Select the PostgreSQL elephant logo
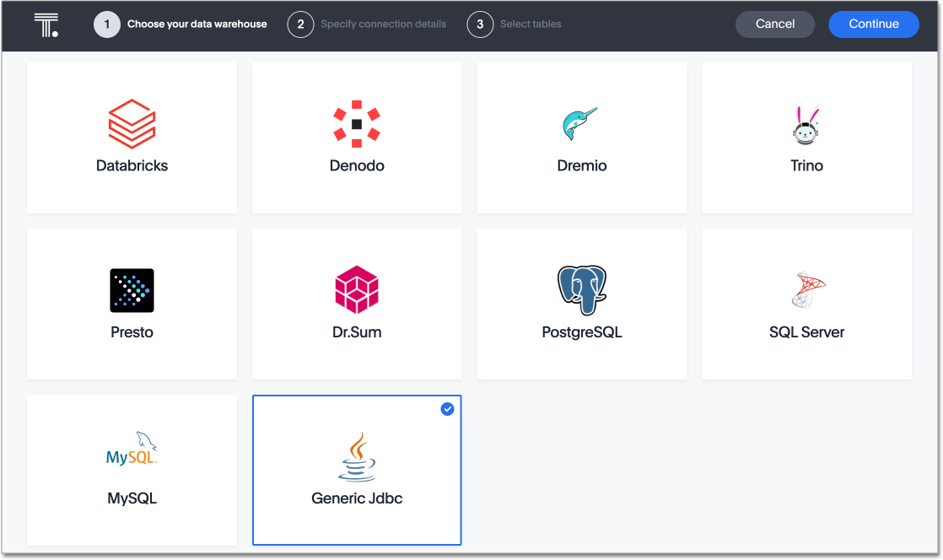This screenshot has width=943, height=560. (x=581, y=289)
